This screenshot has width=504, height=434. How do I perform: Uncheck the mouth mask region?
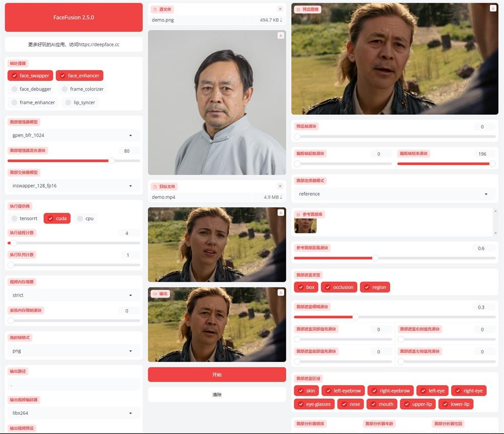[x=382, y=404]
